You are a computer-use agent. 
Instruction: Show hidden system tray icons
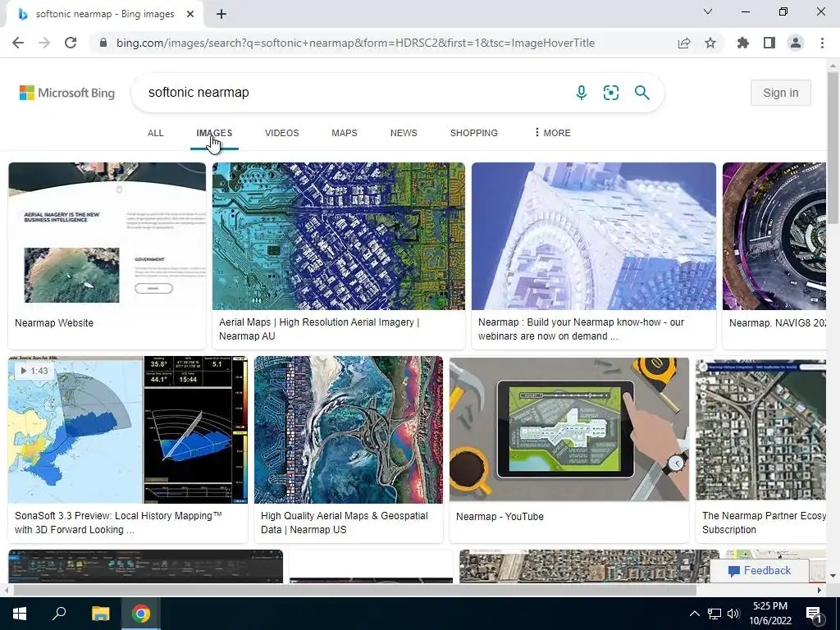click(694, 614)
